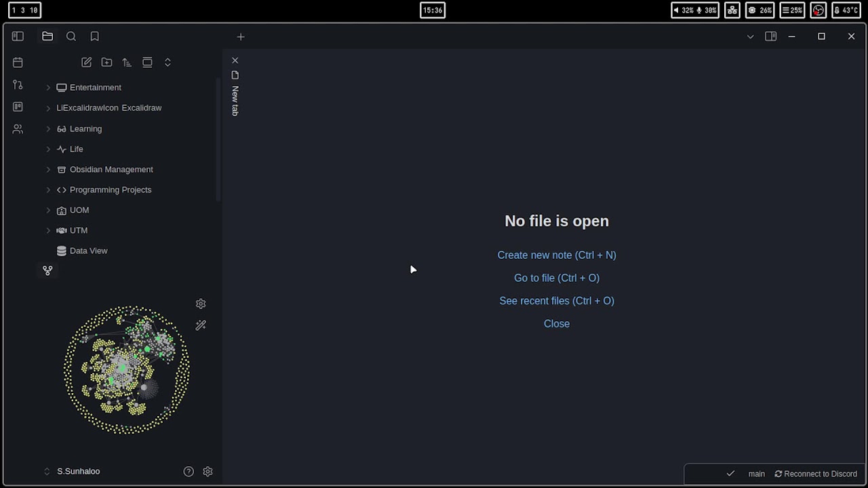Select the New tab vertical tab
Screen dimensions: 868x488
(x=235, y=94)
